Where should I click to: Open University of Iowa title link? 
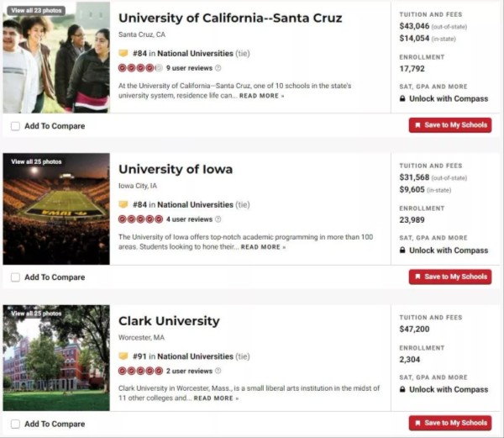pos(176,170)
